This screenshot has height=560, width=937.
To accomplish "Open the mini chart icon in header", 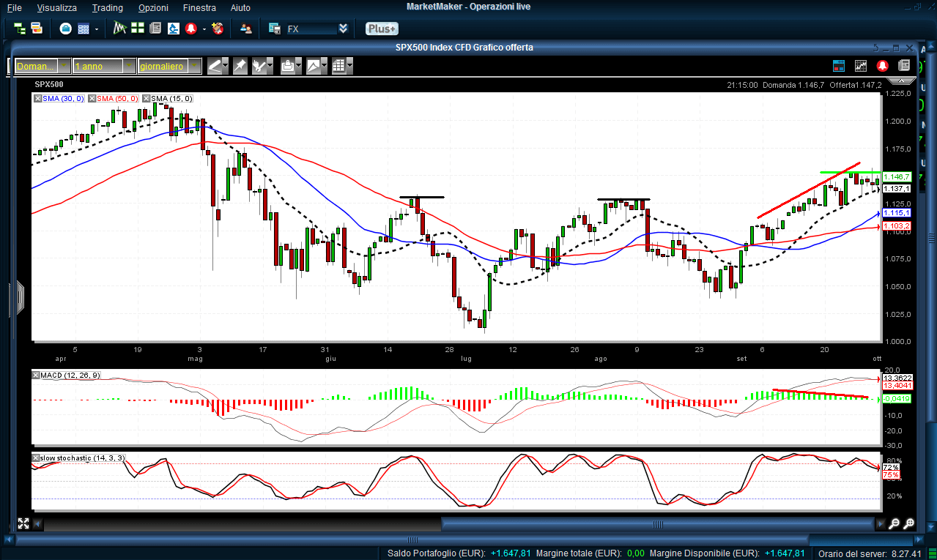I will tap(861, 66).
